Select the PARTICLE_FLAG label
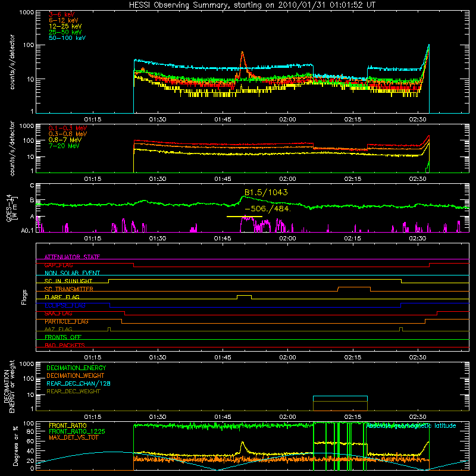The width and height of the screenshot is (476, 476). coord(67,321)
